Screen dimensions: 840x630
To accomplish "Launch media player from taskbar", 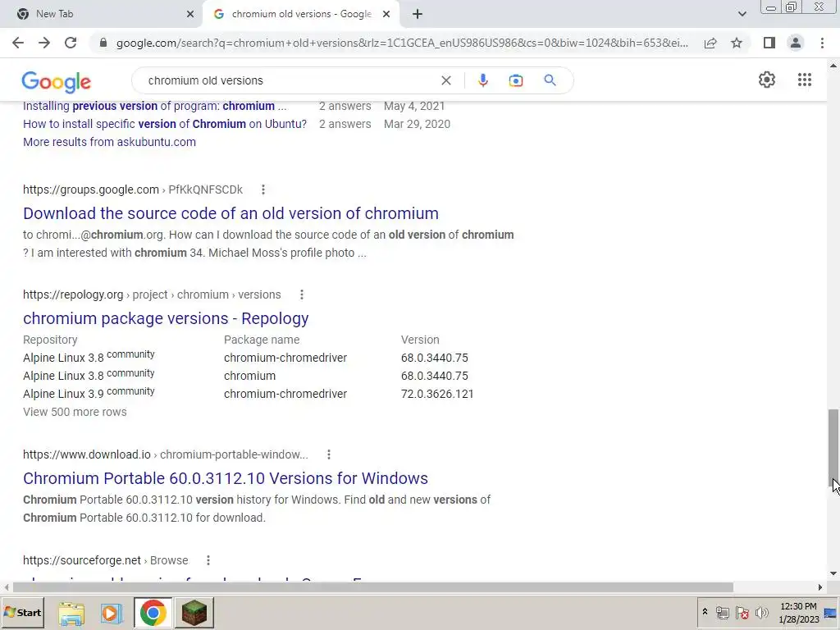I will 112,613.
